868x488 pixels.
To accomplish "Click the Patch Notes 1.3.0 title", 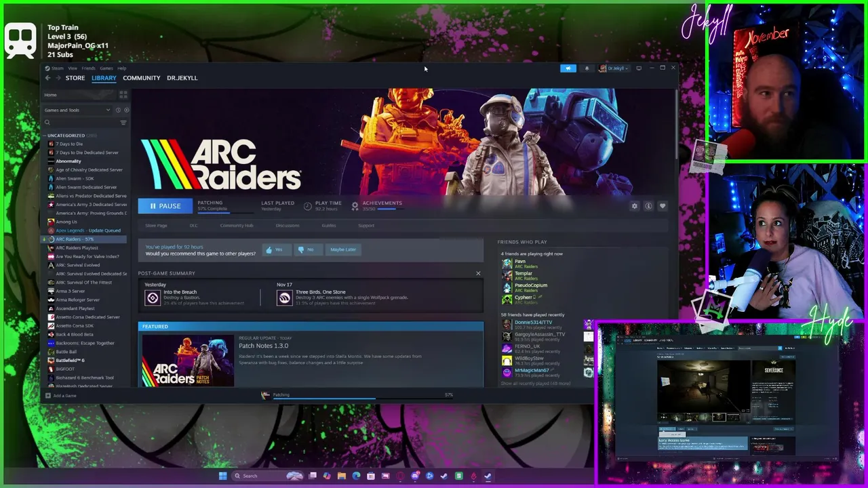I will click(x=263, y=346).
